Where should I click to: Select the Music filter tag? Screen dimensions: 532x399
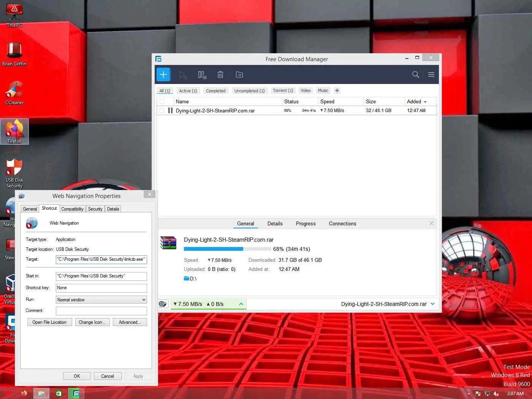[323, 90]
